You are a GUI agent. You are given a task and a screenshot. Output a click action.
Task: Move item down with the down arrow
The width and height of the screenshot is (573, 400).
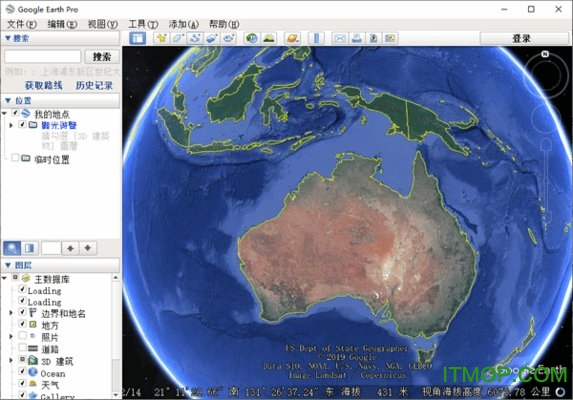88,248
